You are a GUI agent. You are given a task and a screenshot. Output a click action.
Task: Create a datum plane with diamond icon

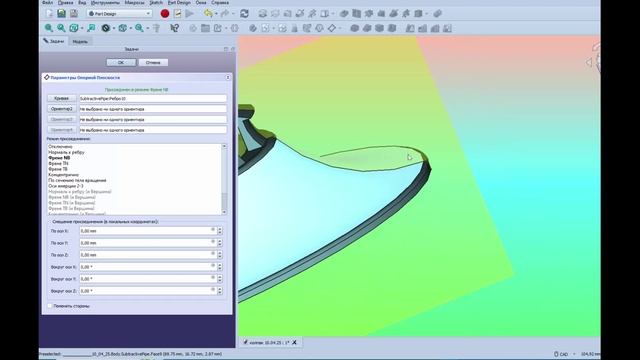tap(332, 28)
